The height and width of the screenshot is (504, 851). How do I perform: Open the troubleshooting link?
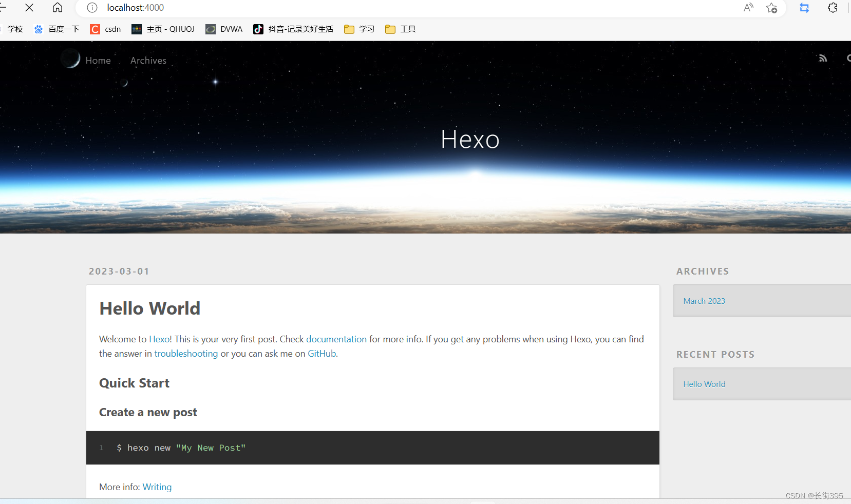[x=186, y=354]
